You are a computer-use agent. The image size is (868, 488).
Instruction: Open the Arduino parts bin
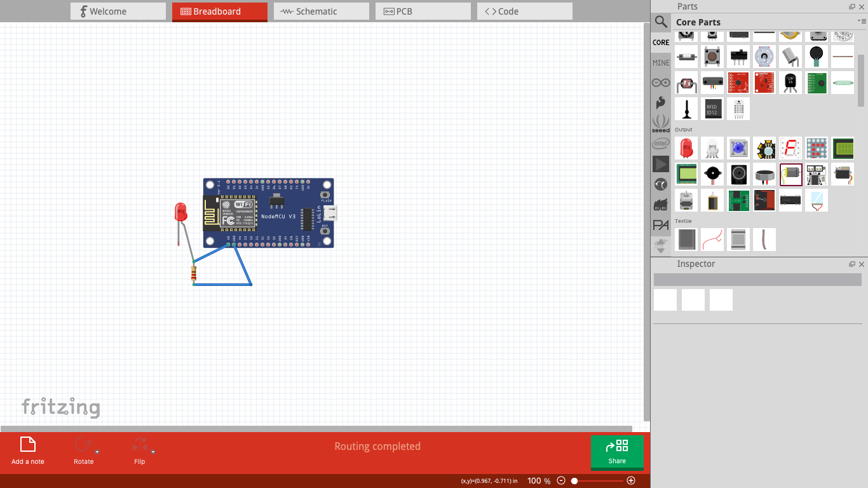click(661, 83)
